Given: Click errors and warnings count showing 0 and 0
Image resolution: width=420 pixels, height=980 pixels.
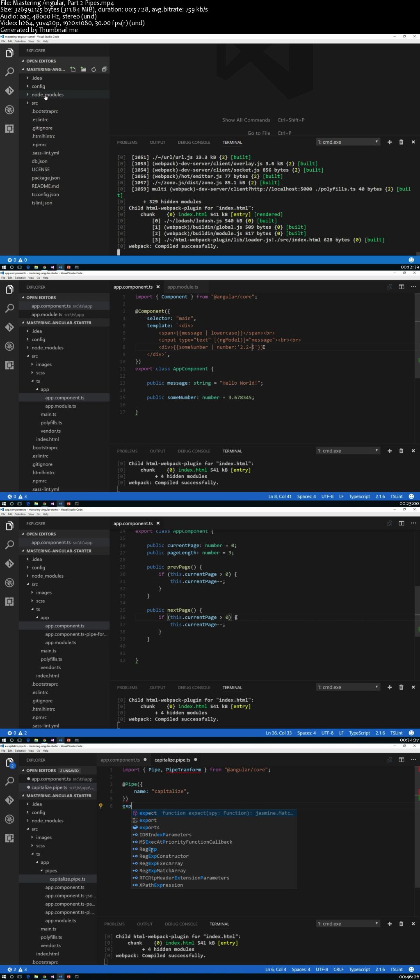Looking at the screenshot, I should (x=17, y=260).
